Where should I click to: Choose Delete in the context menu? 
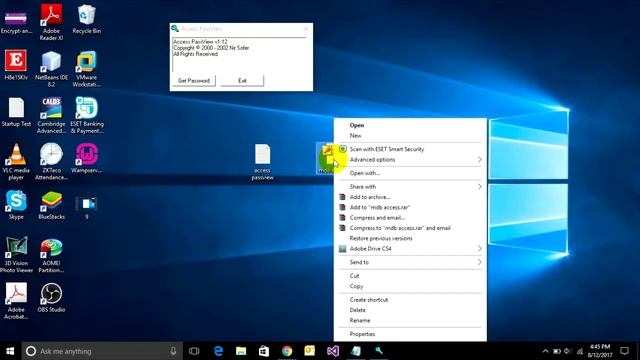(x=410, y=310)
